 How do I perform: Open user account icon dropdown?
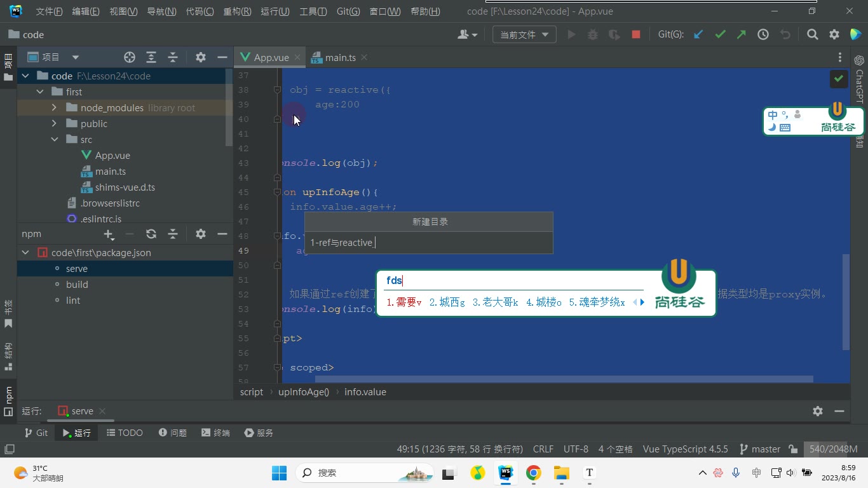point(467,34)
